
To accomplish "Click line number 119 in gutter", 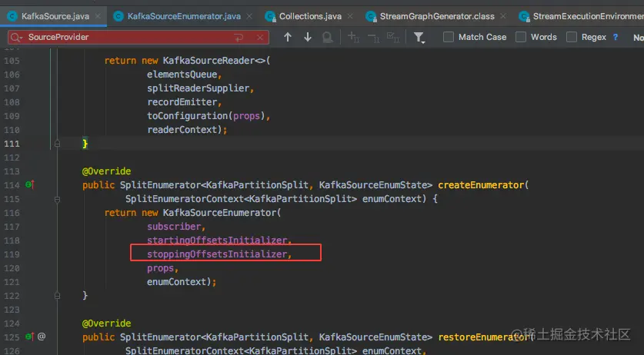I will coord(12,254).
